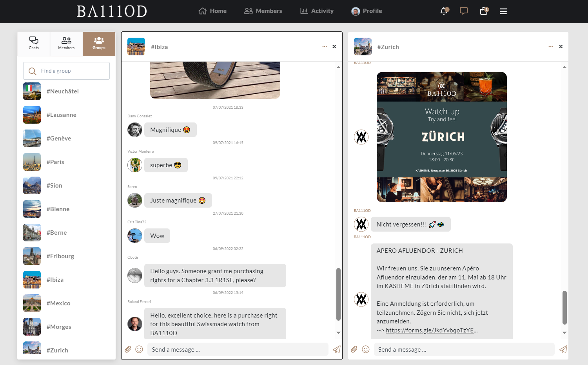Click the attachment paperclip in Ibiza chat
Screen dimensions: 588x365
[128, 349]
